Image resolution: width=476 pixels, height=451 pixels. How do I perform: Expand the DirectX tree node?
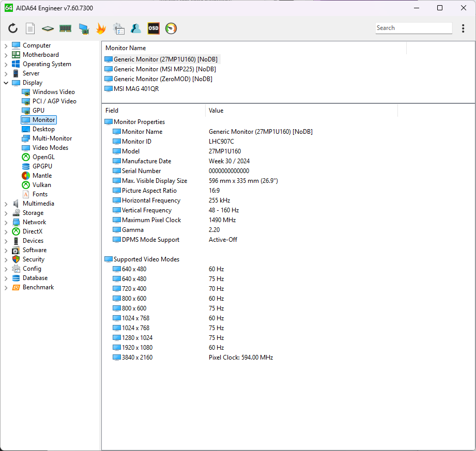click(x=6, y=232)
